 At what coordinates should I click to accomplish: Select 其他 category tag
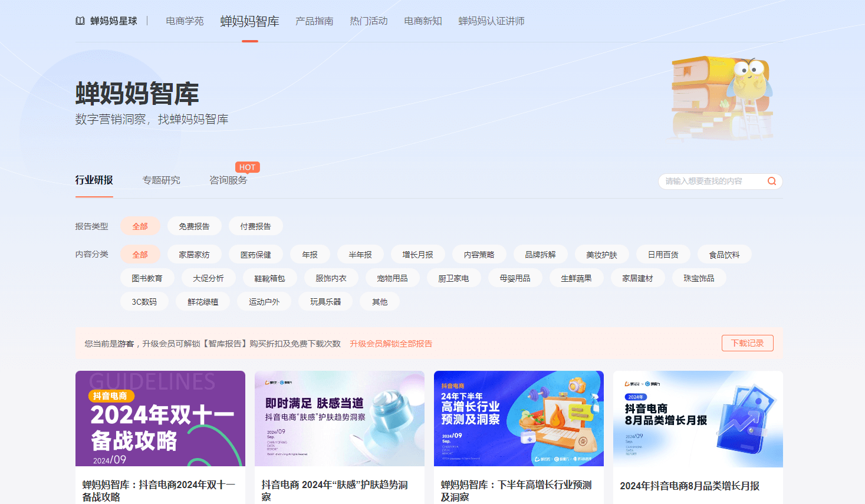[380, 302]
